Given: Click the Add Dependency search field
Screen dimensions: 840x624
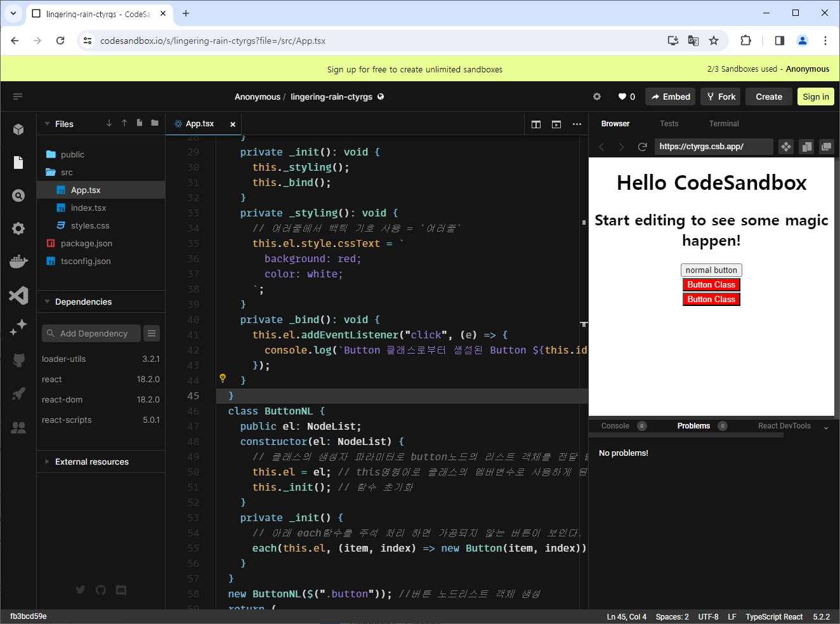Looking at the screenshot, I should (91, 333).
